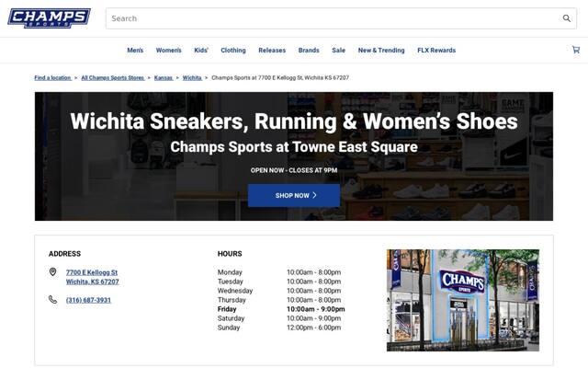Click the Saturday hours row

279,318
